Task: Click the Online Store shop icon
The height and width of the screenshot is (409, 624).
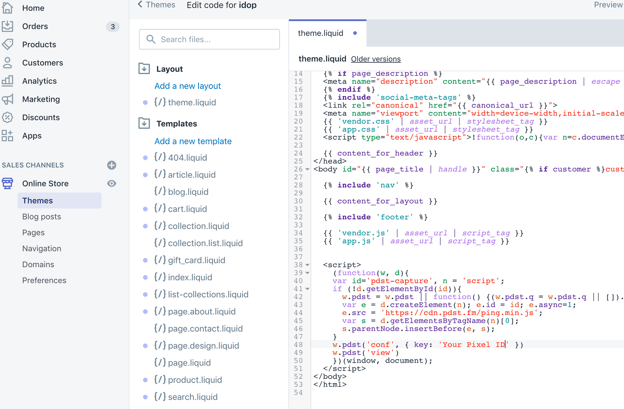Action: point(8,183)
